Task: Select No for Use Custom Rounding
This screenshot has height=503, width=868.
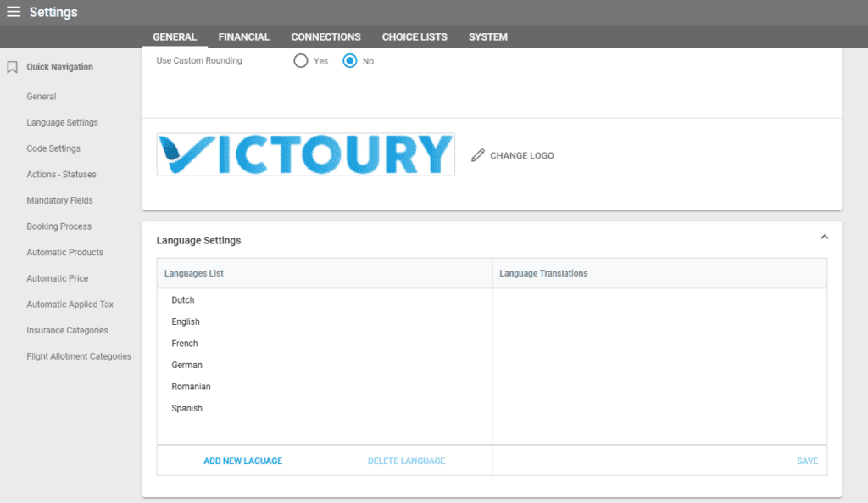Action: click(x=350, y=61)
